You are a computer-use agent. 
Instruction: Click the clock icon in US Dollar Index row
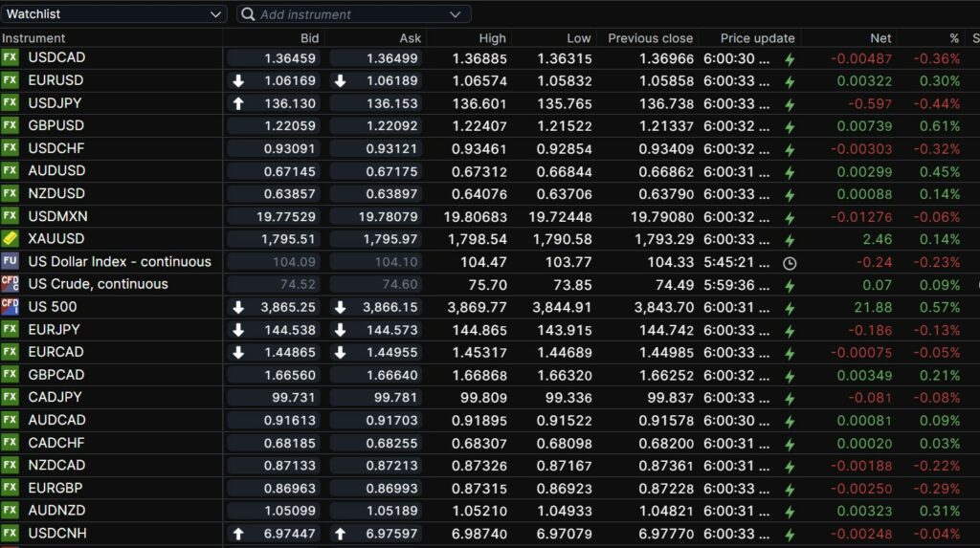790,262
